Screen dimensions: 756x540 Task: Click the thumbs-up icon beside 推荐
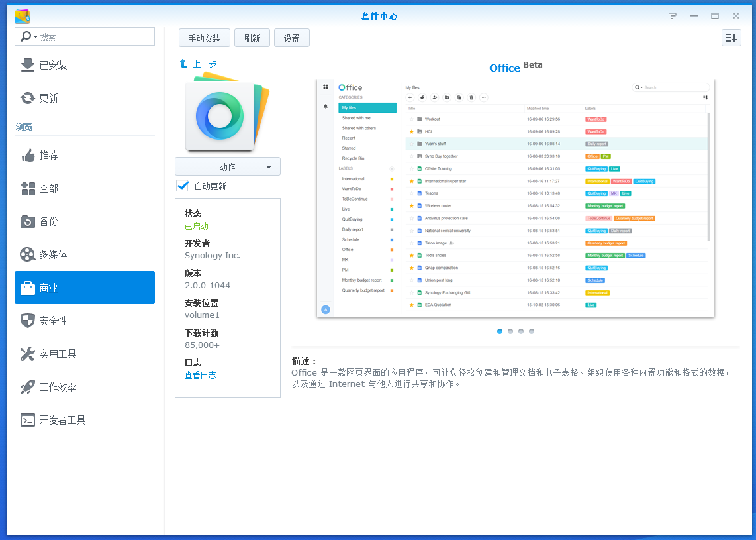28,156
